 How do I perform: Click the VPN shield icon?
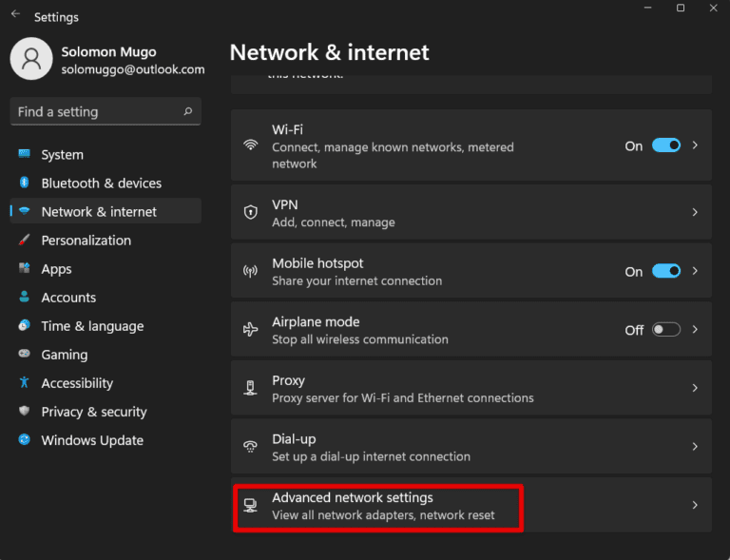pyautogui.click(x=251, y=212)
